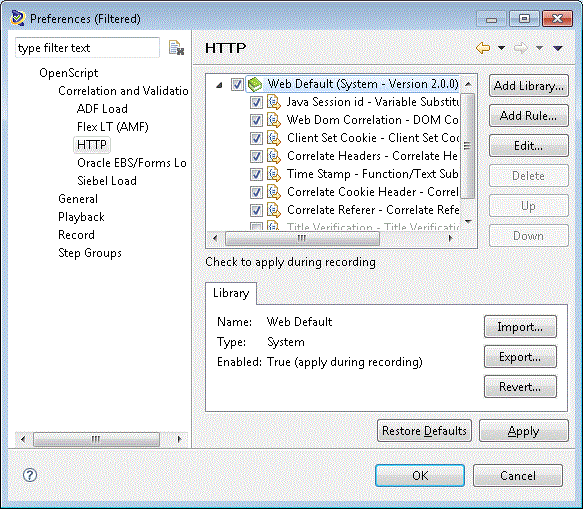
Task: Click the Java Session id rule icon
Action: pyautogui.click(x=274, y=102)
